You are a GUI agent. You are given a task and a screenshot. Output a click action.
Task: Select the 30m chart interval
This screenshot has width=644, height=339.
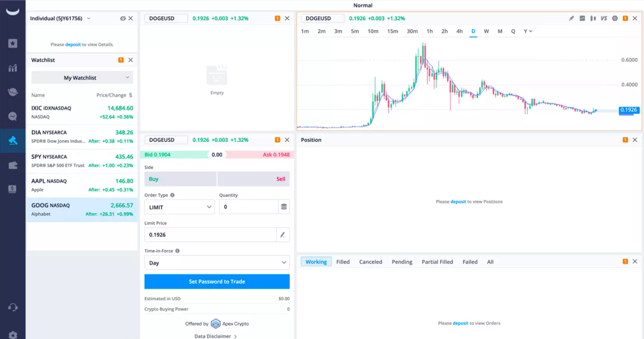[x=412, y=31]
